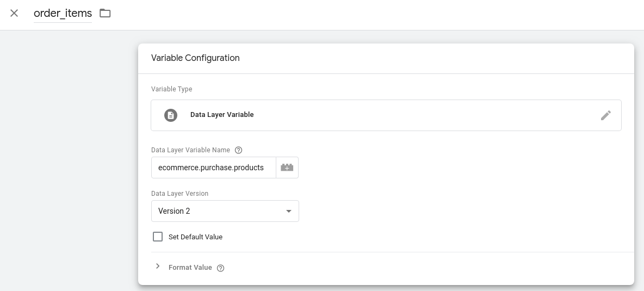Click the Data Layer Variable label
Screen dimensions: 644x291
tap(222, 115)
